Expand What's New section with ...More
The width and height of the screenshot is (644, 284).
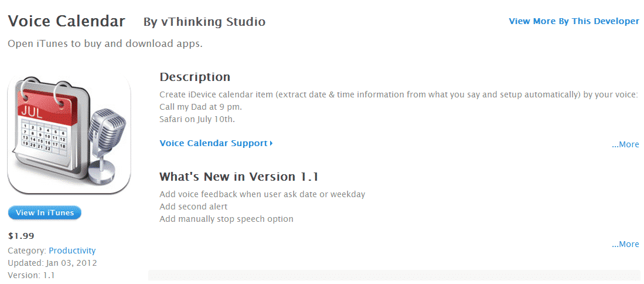pos(625,244)
